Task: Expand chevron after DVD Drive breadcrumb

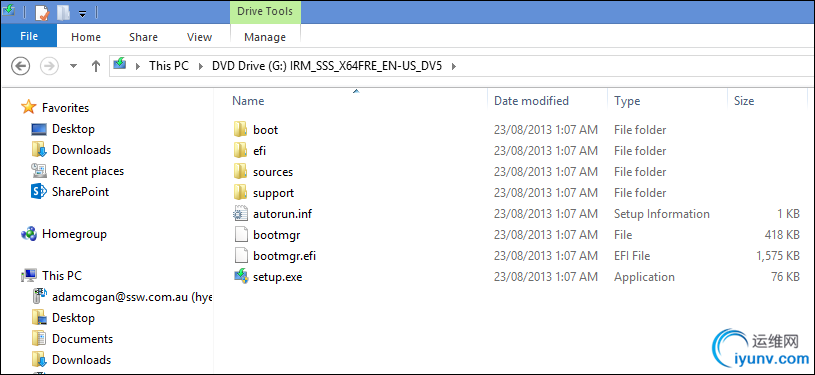Action: [x=453, y=66]
